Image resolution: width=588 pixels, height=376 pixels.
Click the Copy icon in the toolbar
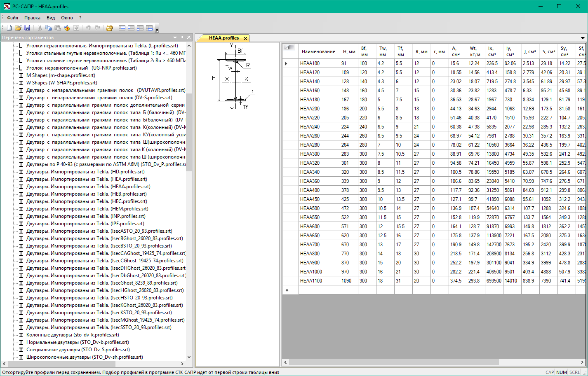[49, 28]
